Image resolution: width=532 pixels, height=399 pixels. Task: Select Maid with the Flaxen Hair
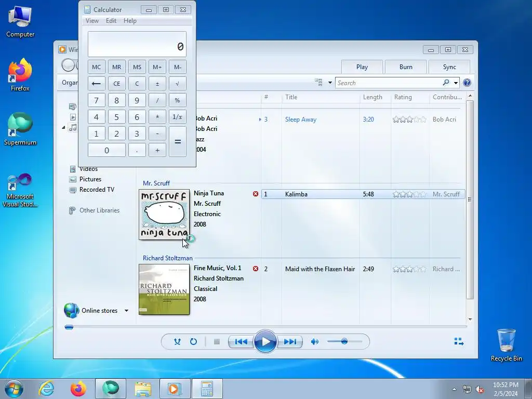(x=320, y=269)
